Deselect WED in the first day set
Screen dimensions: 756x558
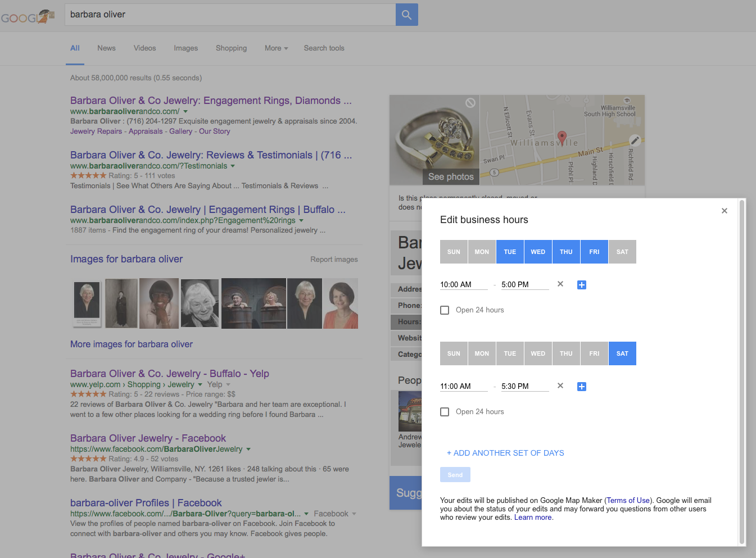point(538,252)
